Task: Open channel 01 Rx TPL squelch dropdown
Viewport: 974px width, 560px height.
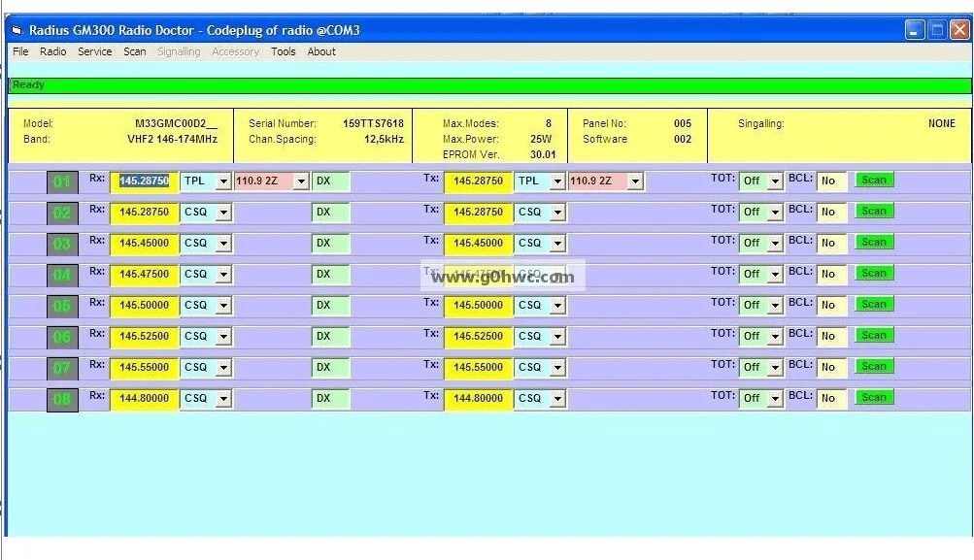Action: point(223,181)
